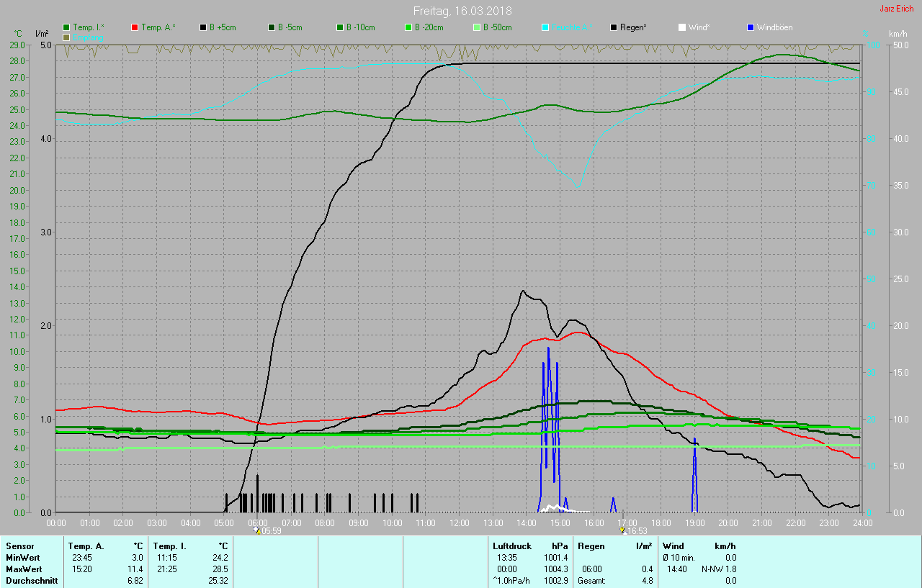The image size is (922, 588).
Task: Click the 13:35 pressure minimum time
Action: [x=507, y=558]
